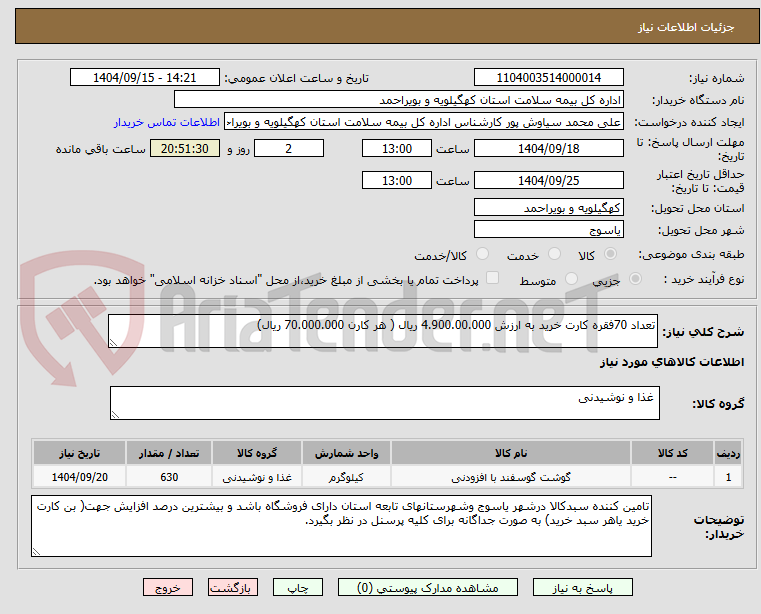Open the اطلاعات تماس خریدار link
Viewport: 761px width, 614px height.
[x=167, y=122]
